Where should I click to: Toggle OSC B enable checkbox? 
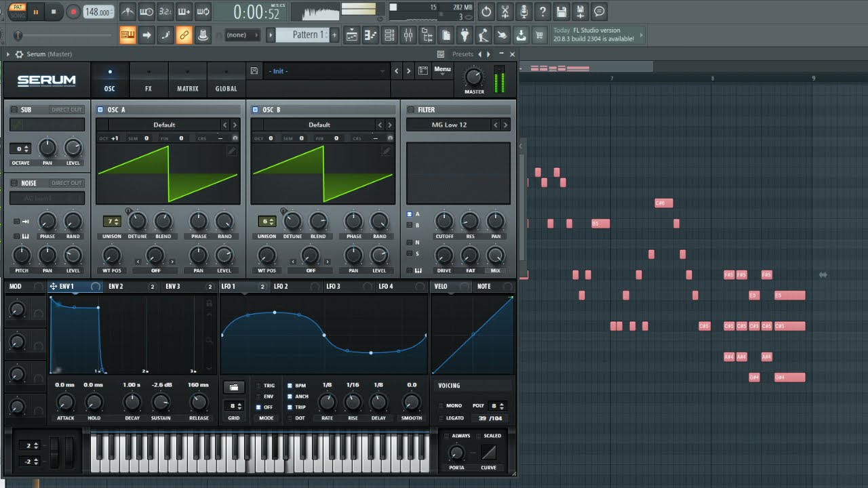tap(255, 110)
